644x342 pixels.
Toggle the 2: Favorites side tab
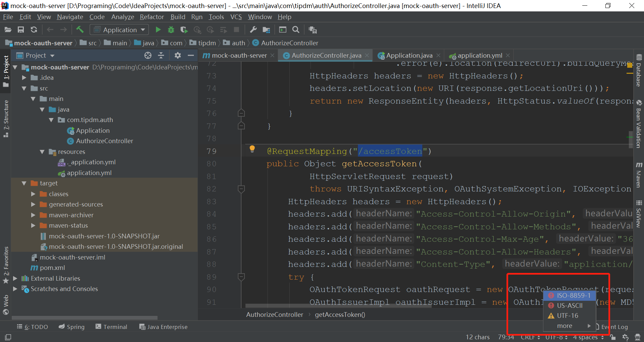6,265
